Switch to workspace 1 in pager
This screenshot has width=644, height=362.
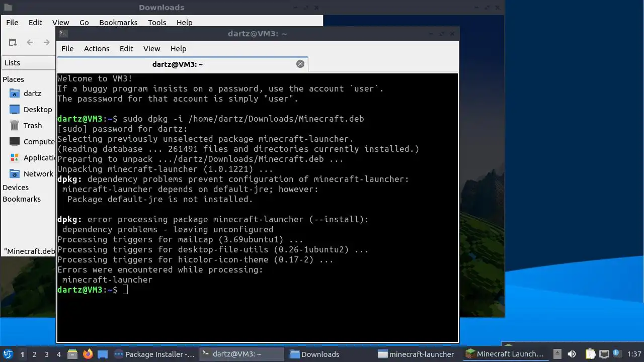[x=22, y=354]
